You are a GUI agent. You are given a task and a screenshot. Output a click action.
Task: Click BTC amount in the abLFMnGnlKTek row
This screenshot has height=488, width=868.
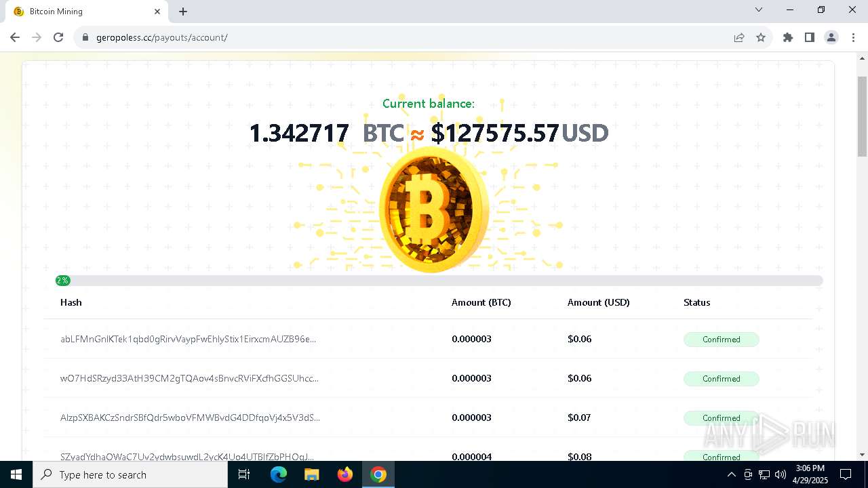472,339
